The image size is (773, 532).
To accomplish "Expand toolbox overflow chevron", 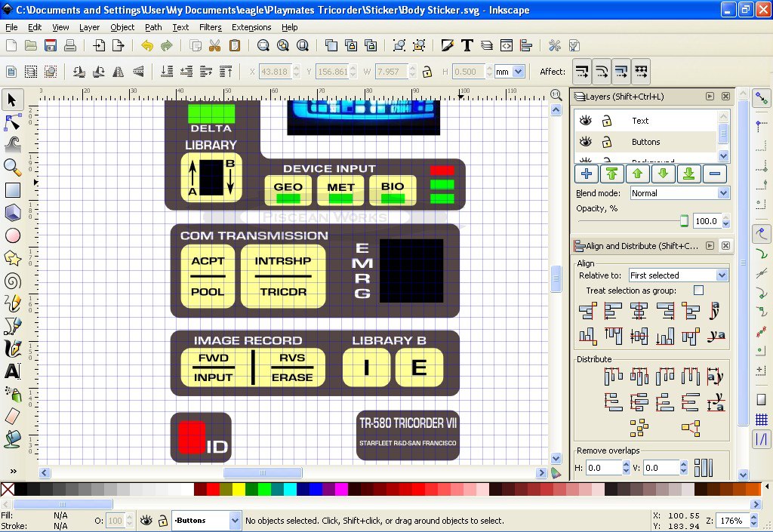I will [14, 471].
